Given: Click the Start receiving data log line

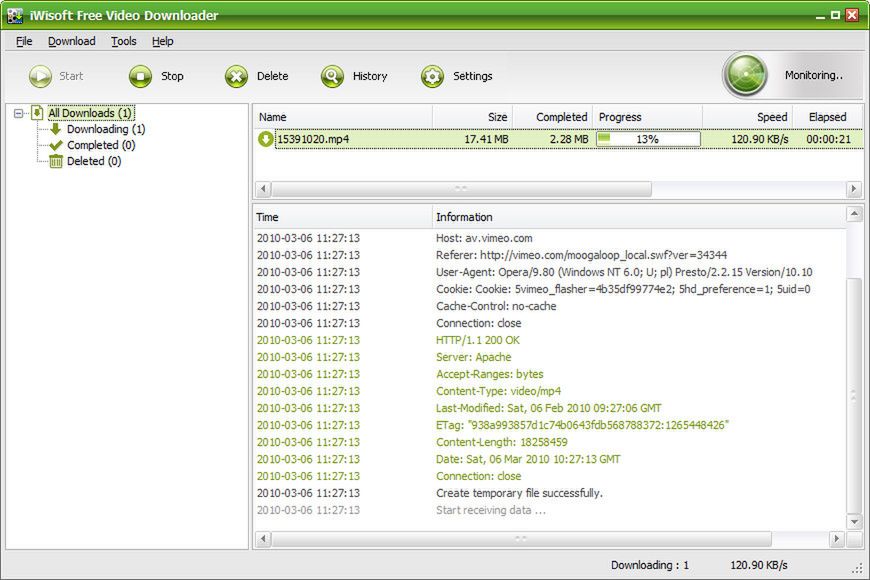Looking at the screenshot, I should click(x=490, y=510).
